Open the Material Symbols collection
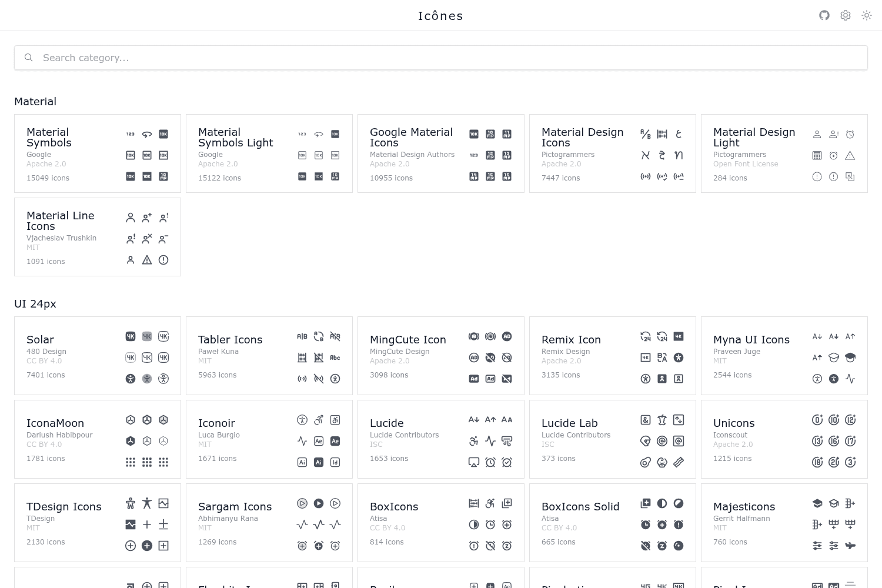The image size is (882, 588). click(98, 153)
